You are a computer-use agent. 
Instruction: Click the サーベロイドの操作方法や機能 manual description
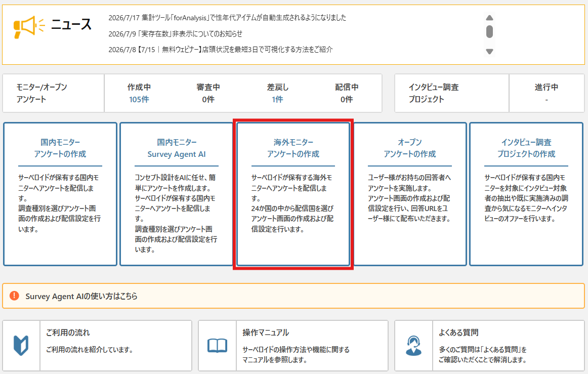(296, 354)
